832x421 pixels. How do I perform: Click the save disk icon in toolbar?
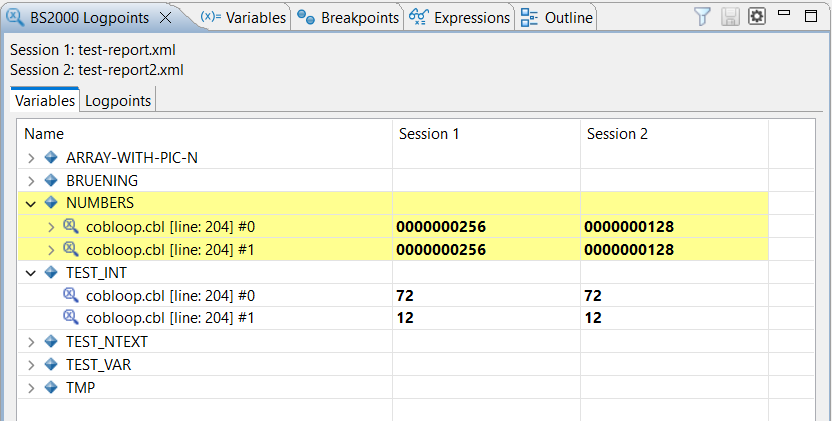[730, 17]
